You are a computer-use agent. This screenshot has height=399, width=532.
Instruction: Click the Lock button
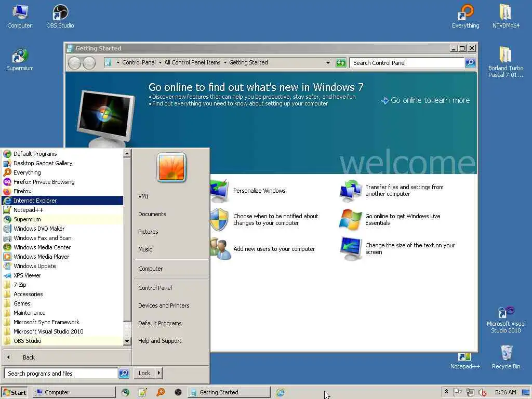(144, 373)
